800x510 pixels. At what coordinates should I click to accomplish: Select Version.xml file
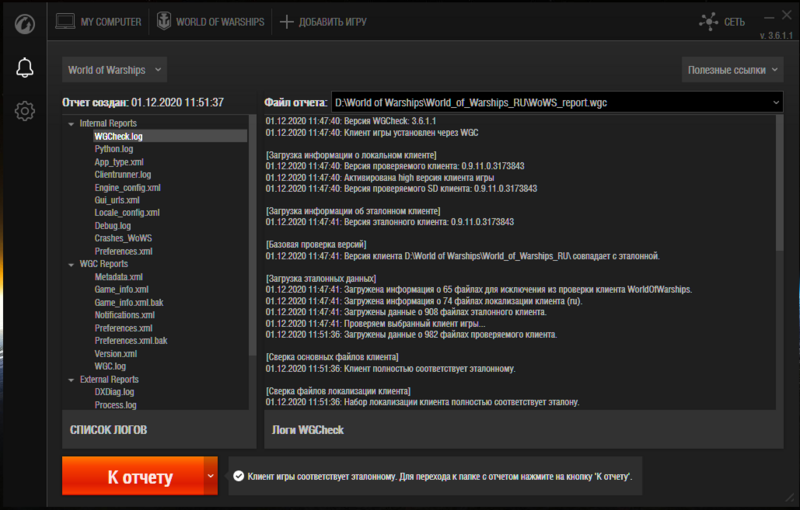pos(115,353)
